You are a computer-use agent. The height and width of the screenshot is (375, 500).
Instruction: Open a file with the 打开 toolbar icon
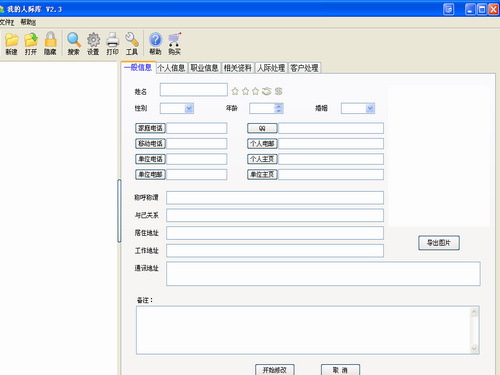point(31,40)
